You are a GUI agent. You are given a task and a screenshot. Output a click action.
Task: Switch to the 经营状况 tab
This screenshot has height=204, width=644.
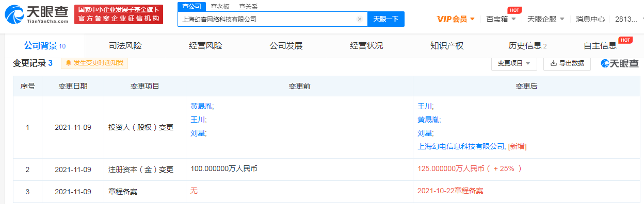pyautogui.click(x=366, y=46)
